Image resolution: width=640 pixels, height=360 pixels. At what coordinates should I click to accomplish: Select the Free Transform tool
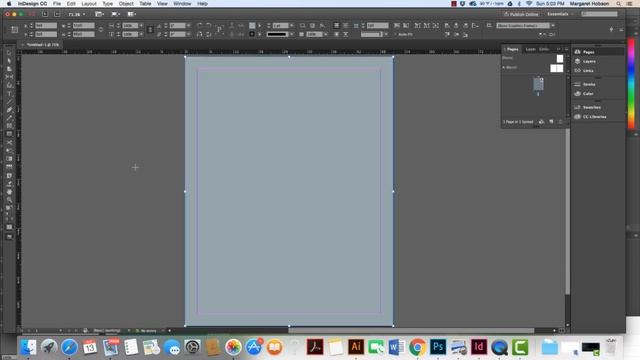pyautogui.click(x=9, y=151)
